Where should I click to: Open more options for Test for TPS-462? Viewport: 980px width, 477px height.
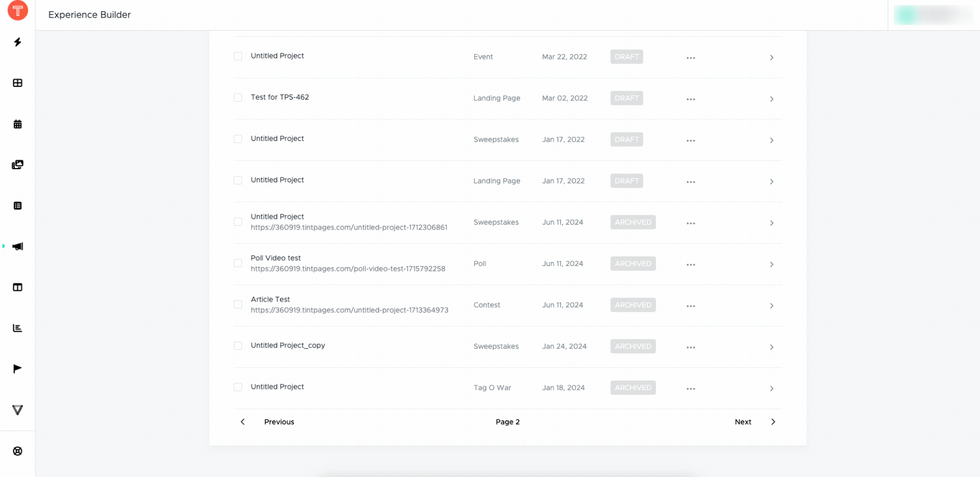coord(691,99)
